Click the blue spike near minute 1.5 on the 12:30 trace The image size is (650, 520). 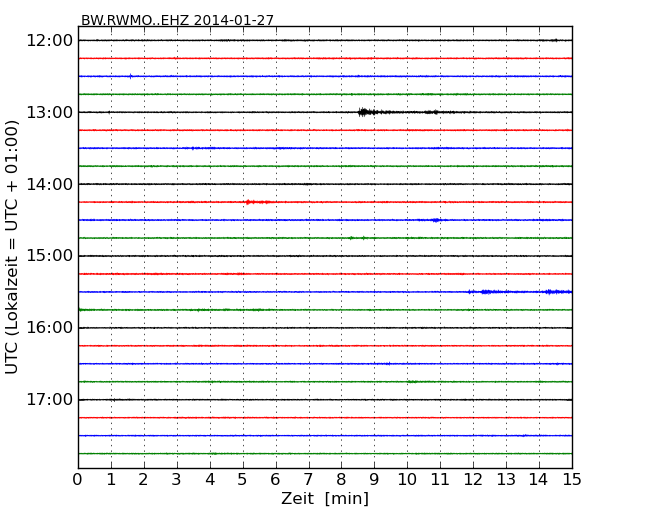tap(131, 76)
